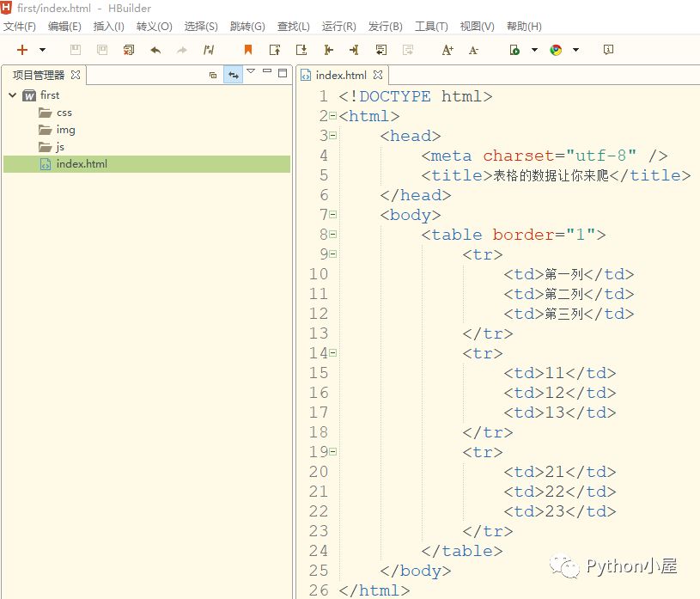Fold the head tag at line 3
This screenshot has width=700, height=599.
(333, 135)
